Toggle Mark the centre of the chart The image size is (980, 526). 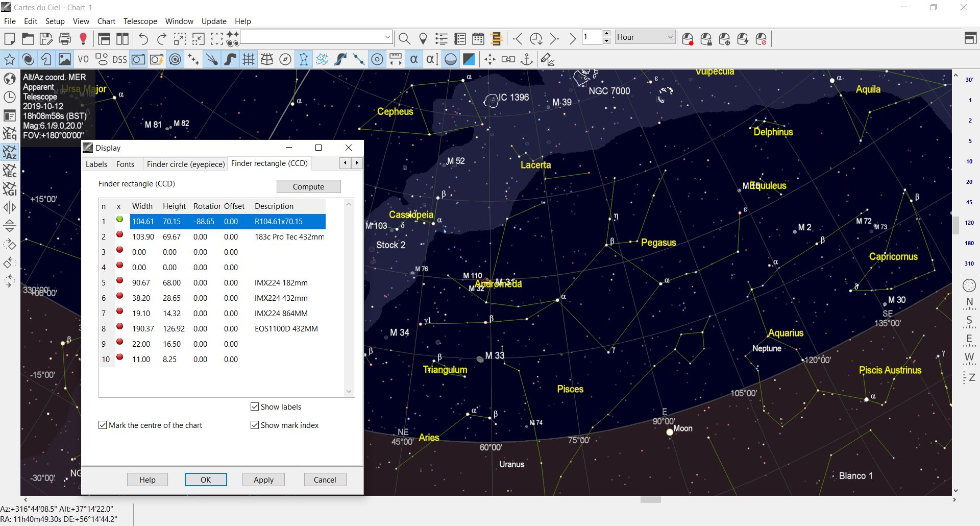tap(103, 425)
